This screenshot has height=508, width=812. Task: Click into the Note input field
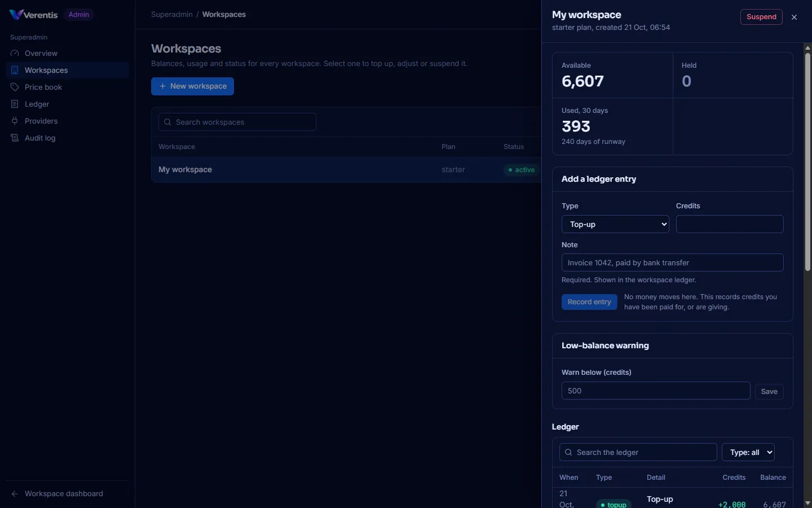[673, 262]
